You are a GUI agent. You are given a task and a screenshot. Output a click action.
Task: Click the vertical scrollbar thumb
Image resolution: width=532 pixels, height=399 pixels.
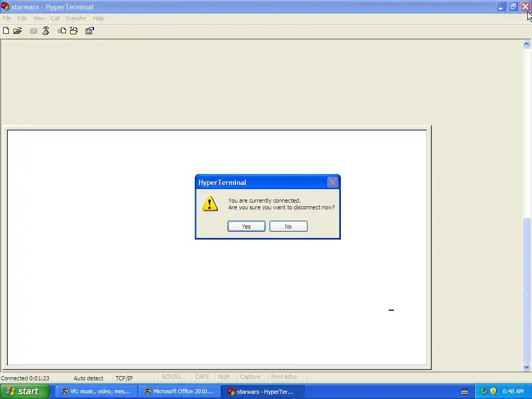pos(526,290)
